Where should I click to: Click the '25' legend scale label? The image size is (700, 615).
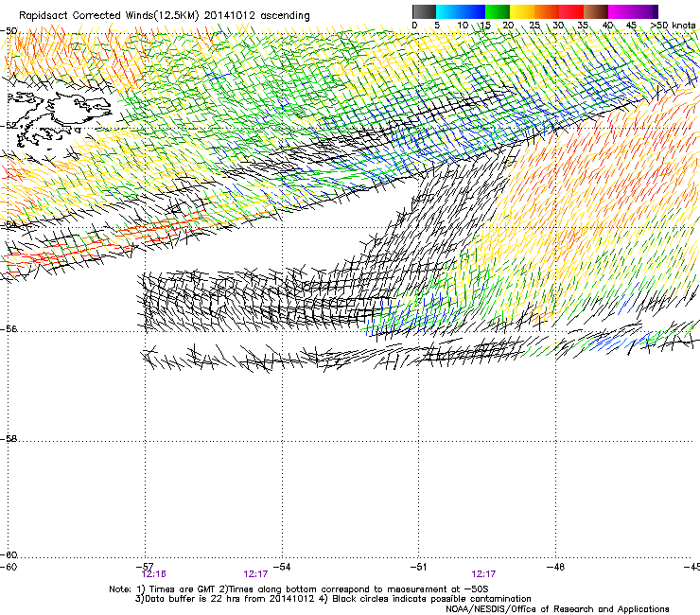534,25
